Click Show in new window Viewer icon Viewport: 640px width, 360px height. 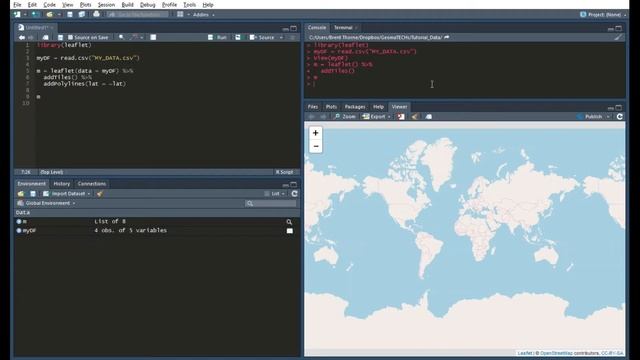pos(429,117)
